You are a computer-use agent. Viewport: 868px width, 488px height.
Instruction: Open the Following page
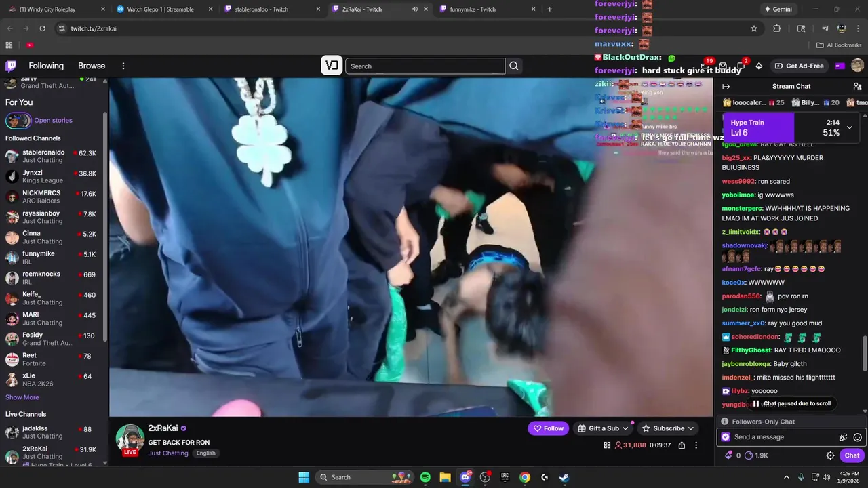[x=46, y=66]
